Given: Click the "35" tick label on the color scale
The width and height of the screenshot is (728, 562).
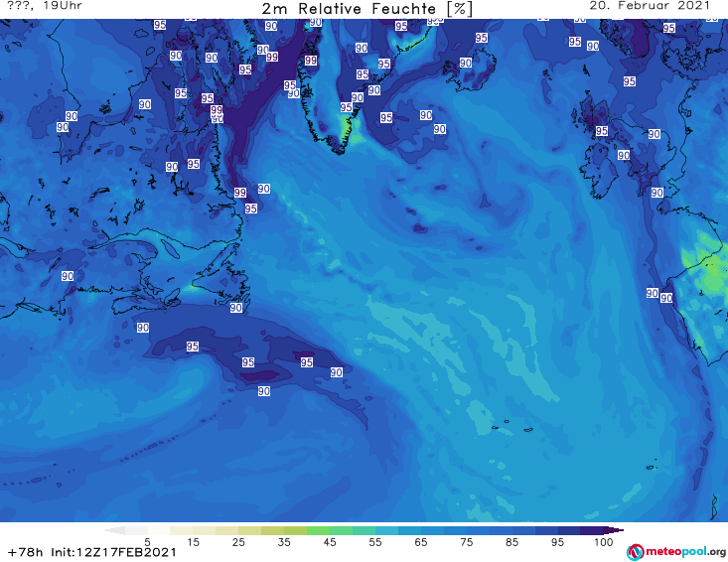Looking at the screenshot, I should tap(284, 542).
